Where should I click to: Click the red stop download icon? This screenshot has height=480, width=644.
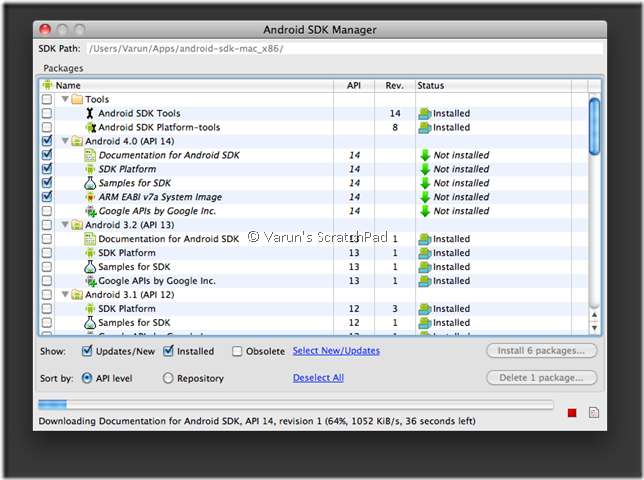click(572, 413)
